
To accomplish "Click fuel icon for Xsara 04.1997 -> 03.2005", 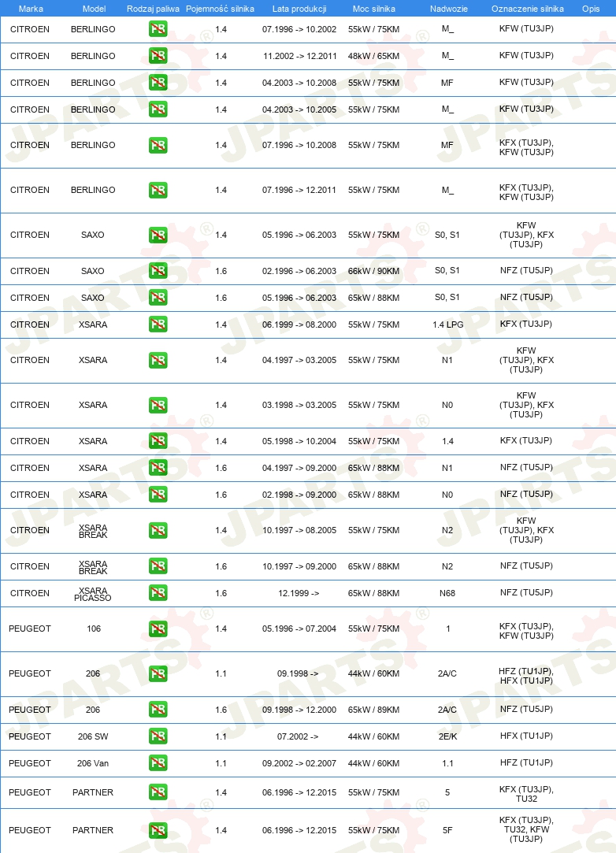I will (158, 360).
